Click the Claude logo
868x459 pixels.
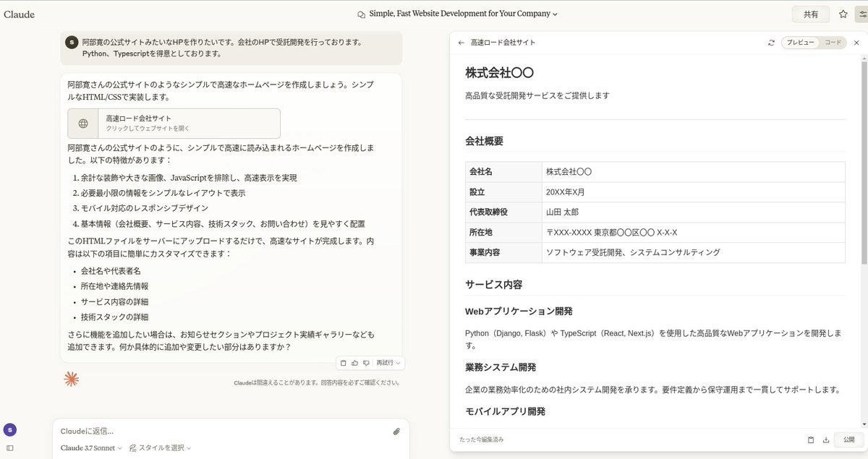coord(19,14)
